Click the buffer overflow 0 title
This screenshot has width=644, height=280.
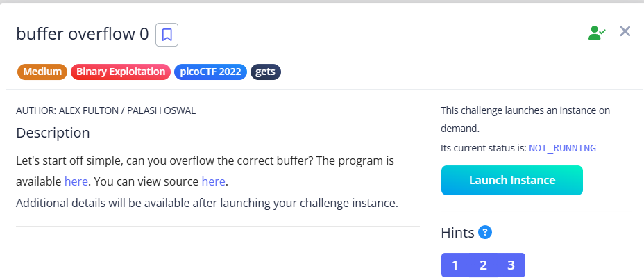(82, 34)
